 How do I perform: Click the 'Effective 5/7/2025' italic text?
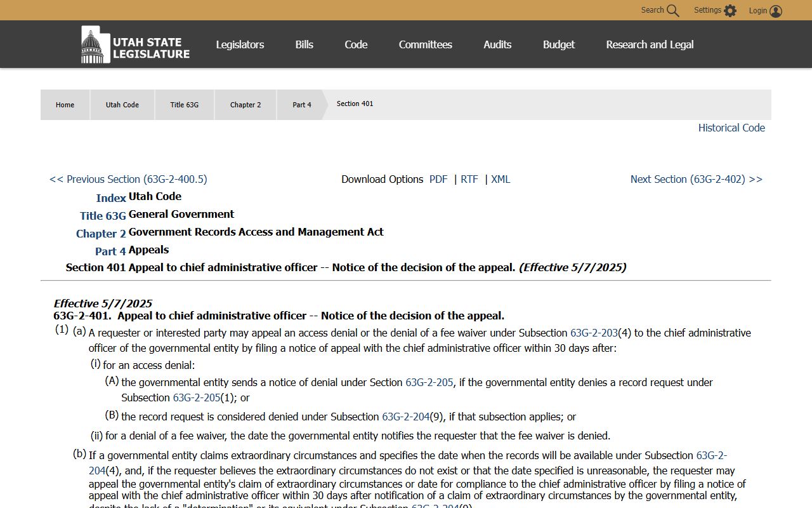point(103,304)
